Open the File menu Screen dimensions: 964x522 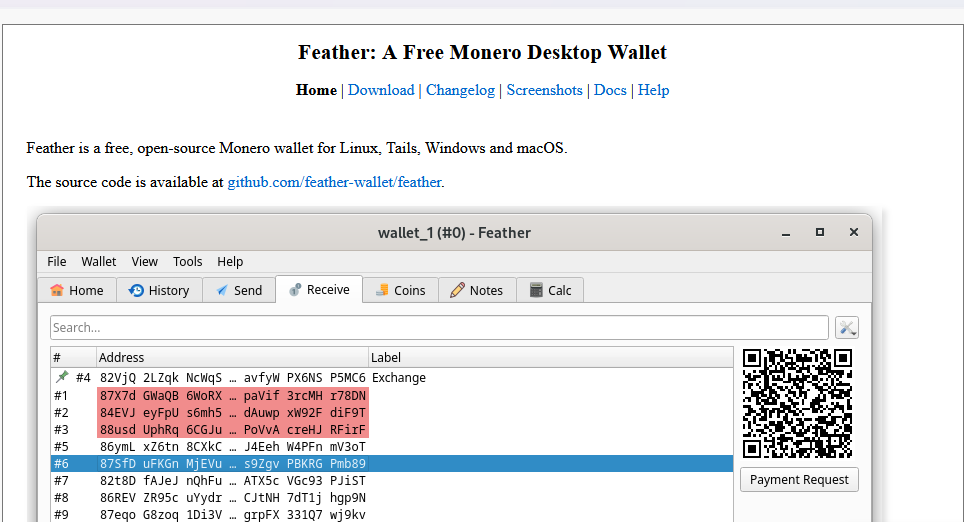pos(57,261)
